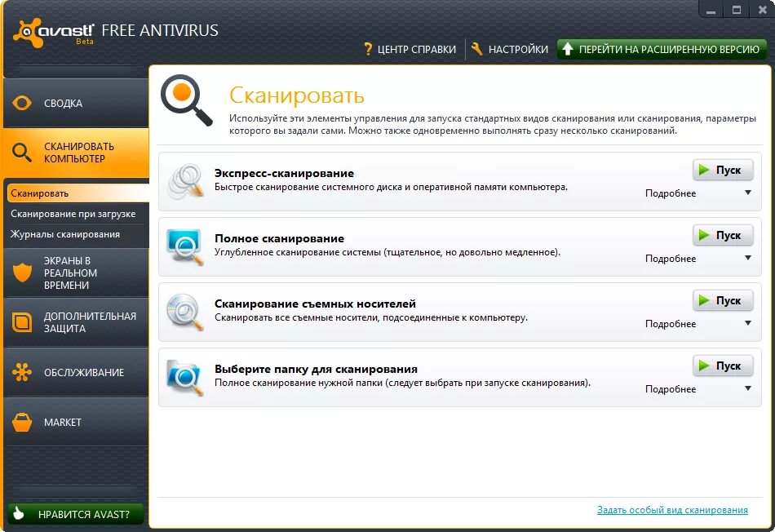Screen dimensions: 775x532
Task: Open Дополнительная защита square icon
Action: 22,321
